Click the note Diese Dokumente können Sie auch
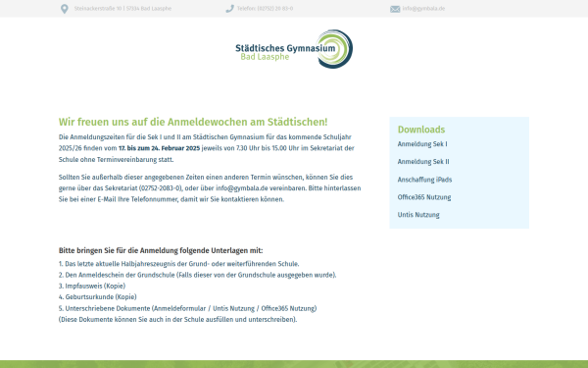Image resolution: width=588 pixels, height=368 pixels. [177, 320]
